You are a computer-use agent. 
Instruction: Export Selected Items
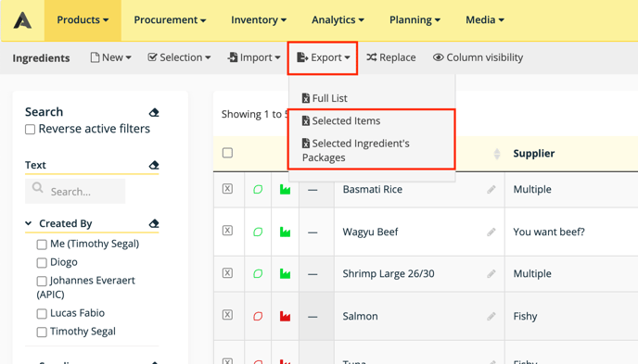coord(341,121)
